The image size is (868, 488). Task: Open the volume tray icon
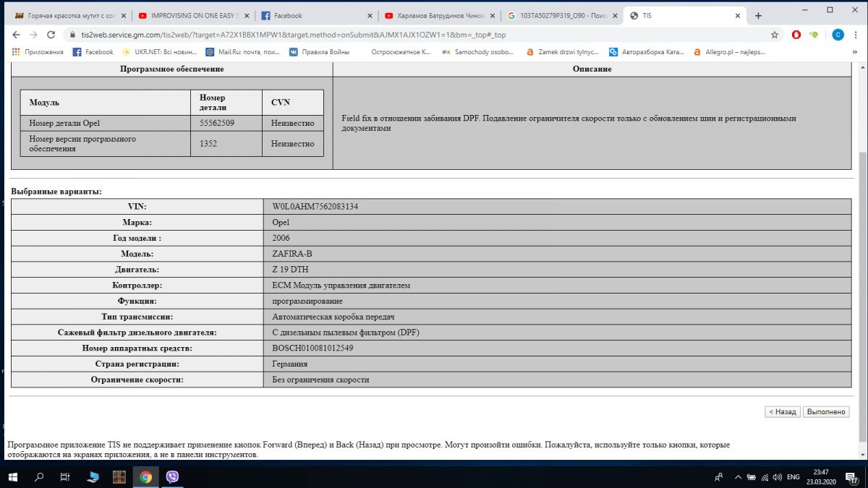778,476
